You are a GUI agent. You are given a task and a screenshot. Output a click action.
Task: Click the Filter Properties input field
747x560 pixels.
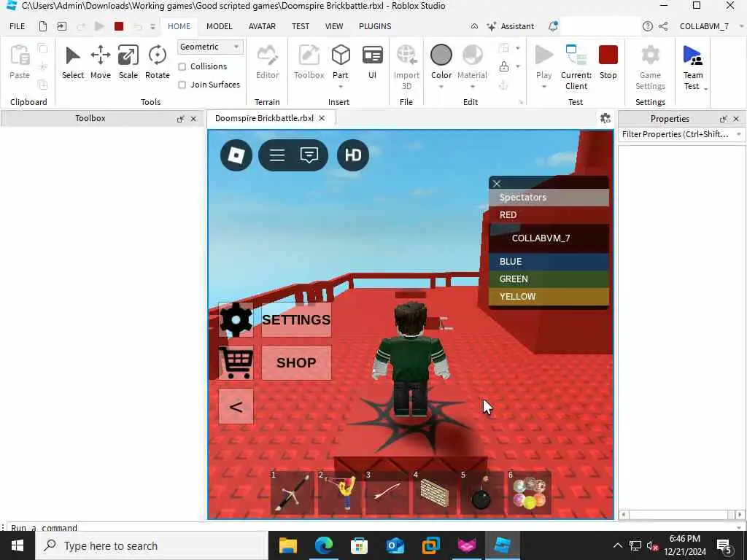coord(676,134)
